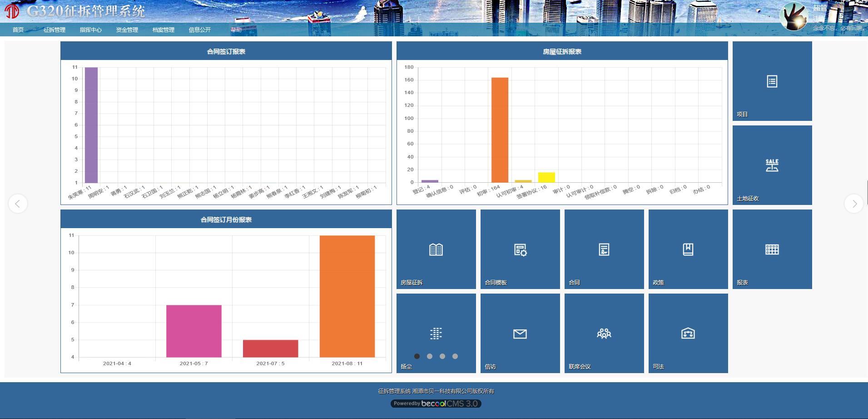Open the 征拆管理 menu
This screenshot has height=419, width=868.
pyautogui.click(x=55, y=30)
